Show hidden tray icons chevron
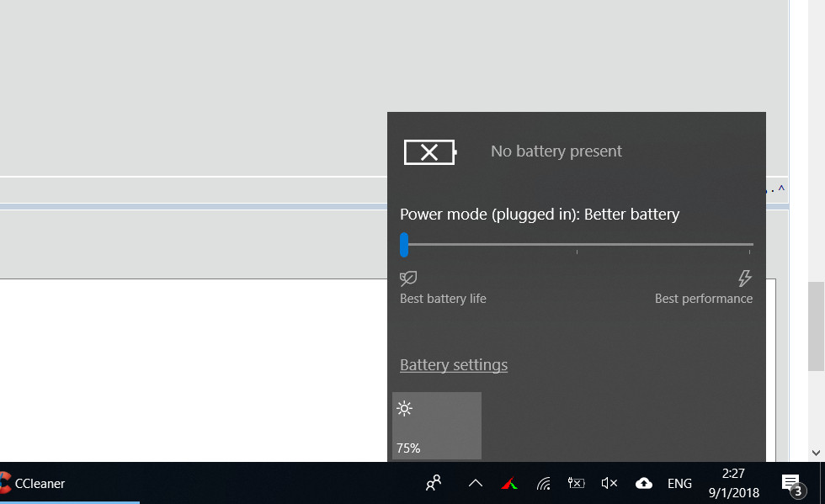The width and height of the screenshot is (825, 504). (476, 483)
